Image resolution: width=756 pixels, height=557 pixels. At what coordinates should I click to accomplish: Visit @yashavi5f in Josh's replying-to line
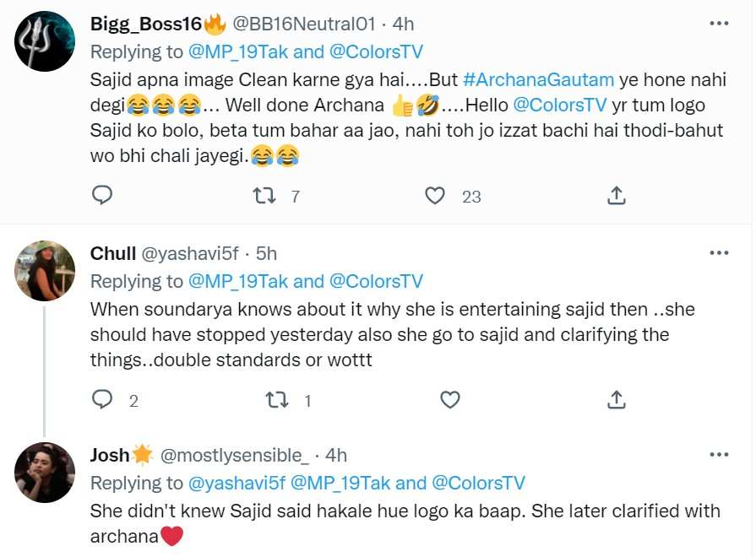click(237, 484)
